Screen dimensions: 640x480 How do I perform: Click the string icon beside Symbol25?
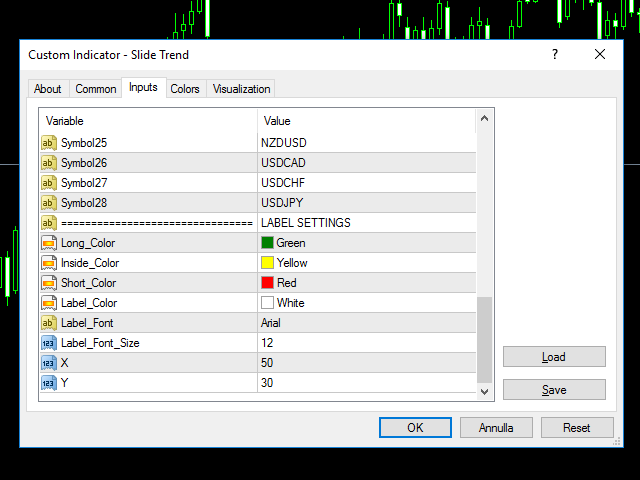[x=48, y=143]
